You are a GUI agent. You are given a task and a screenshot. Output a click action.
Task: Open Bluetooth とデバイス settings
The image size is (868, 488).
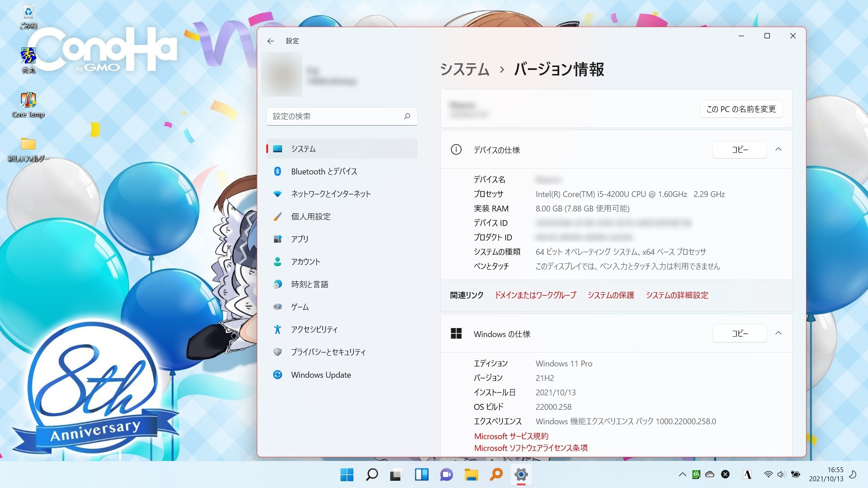point(342,171)
